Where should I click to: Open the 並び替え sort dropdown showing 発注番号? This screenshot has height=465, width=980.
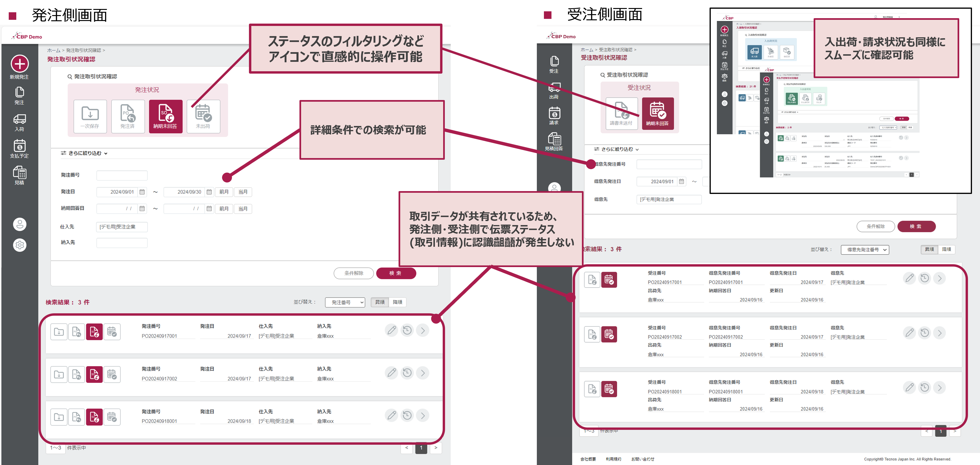(x=344, y=302)
